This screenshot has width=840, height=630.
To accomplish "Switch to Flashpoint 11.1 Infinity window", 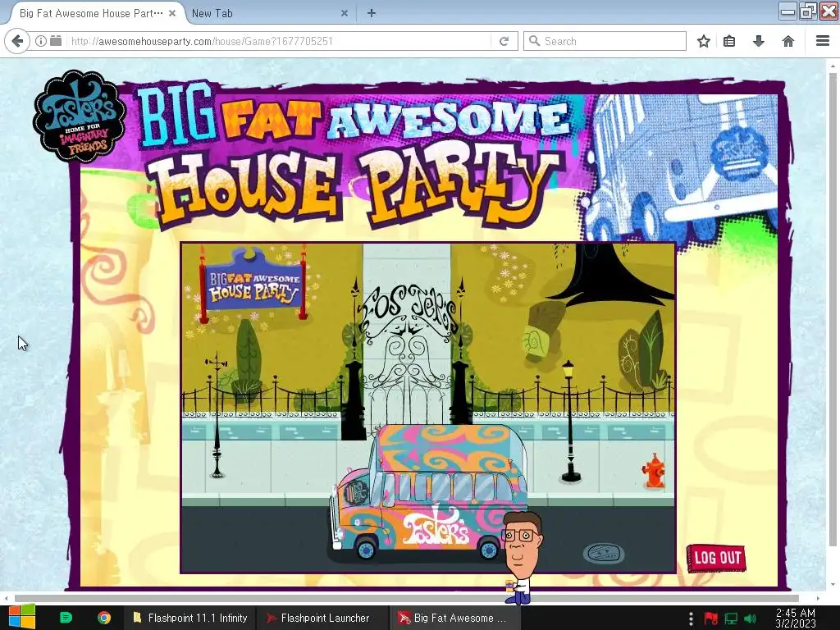I will point(190,618).
